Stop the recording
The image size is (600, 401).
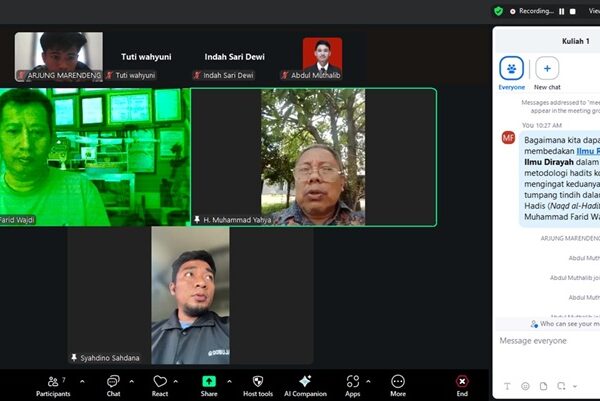(572, 11)
